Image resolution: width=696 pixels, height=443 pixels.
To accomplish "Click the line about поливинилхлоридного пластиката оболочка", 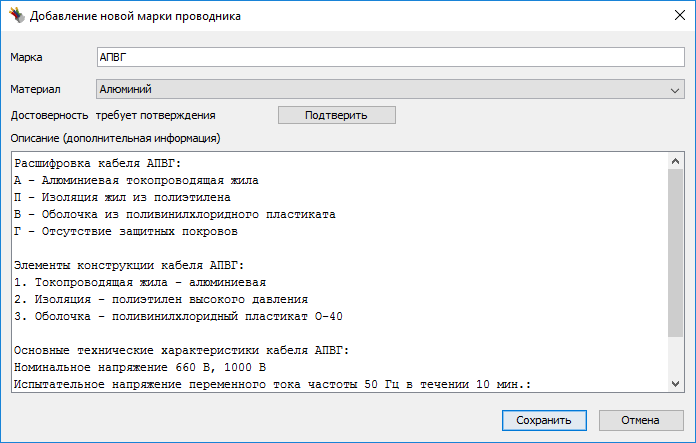I will (x=174, y=214).
